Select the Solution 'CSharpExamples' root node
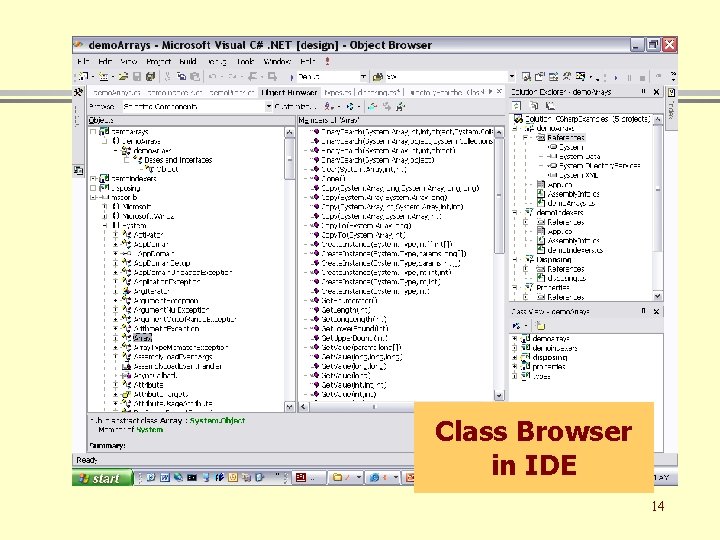This screenshot has width=720, height=540. point(587,119)
